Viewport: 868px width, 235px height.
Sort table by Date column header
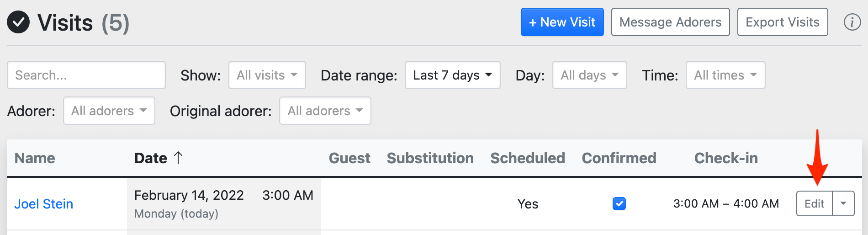[x=151, y=158]
